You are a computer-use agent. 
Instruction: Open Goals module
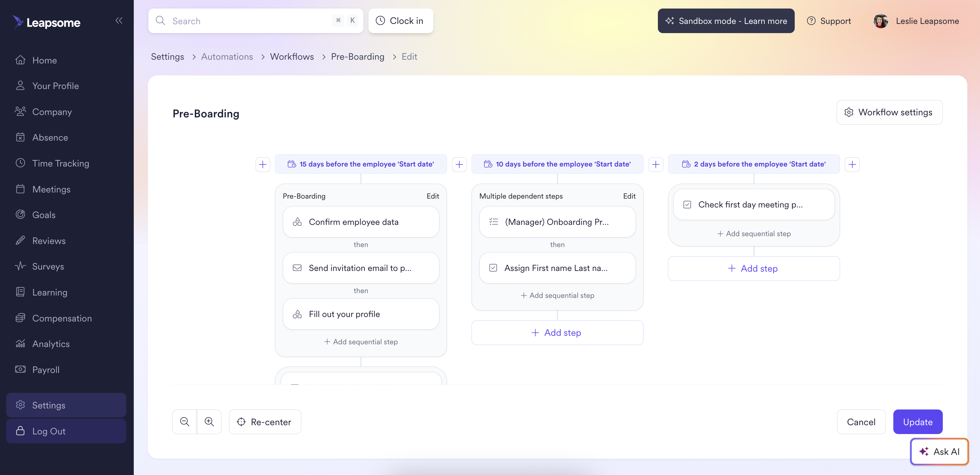click(x=66, y=215)
